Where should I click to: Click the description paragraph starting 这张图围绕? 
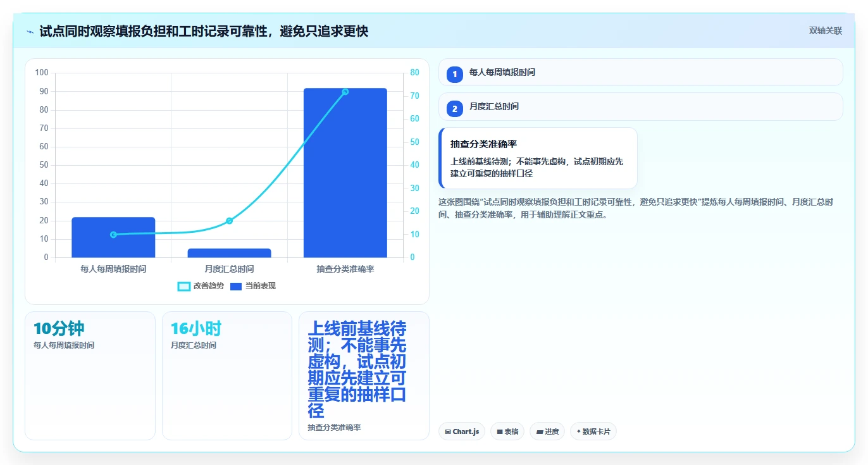click(636, 208)
